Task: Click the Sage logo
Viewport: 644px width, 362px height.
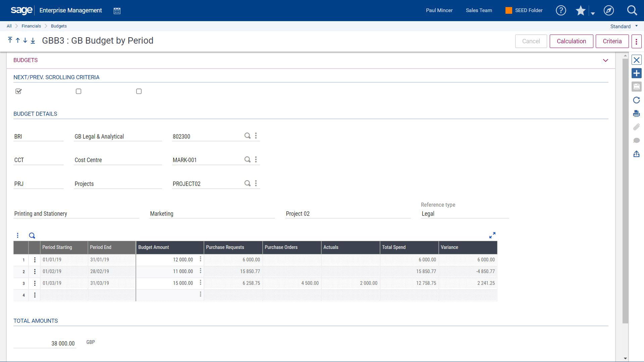Action: (21, 10)
